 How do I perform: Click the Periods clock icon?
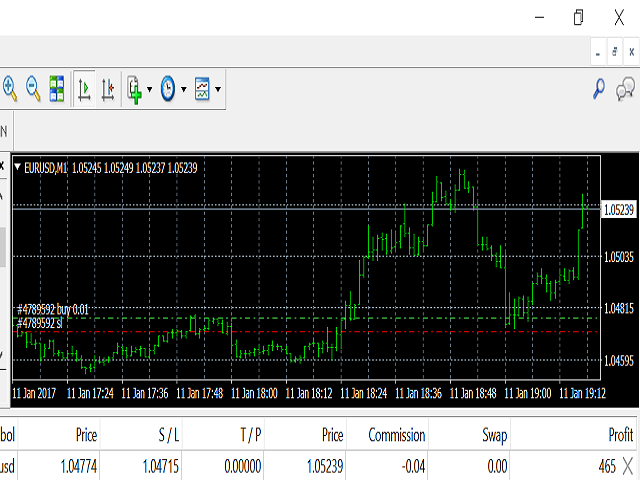coord(167,89)
